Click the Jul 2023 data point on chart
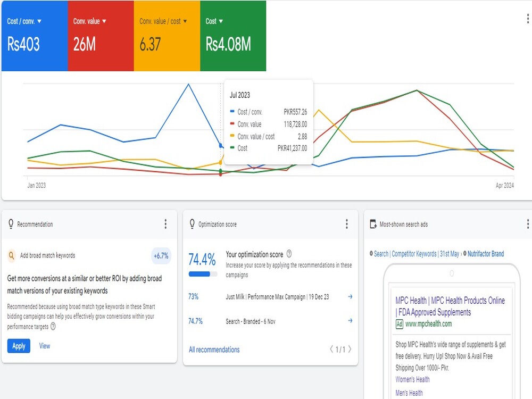The image size is (532, 399). [x=221, y=146]
